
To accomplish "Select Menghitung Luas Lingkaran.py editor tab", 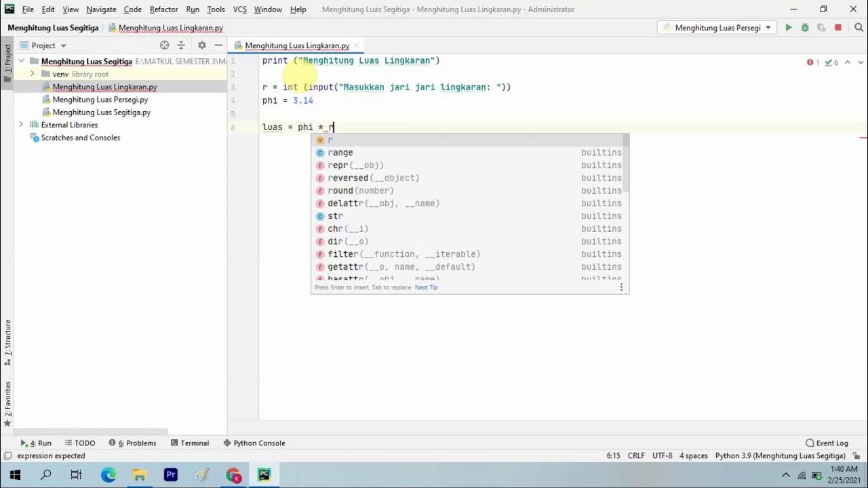I will pyautogui.click(x=297, y=45).
